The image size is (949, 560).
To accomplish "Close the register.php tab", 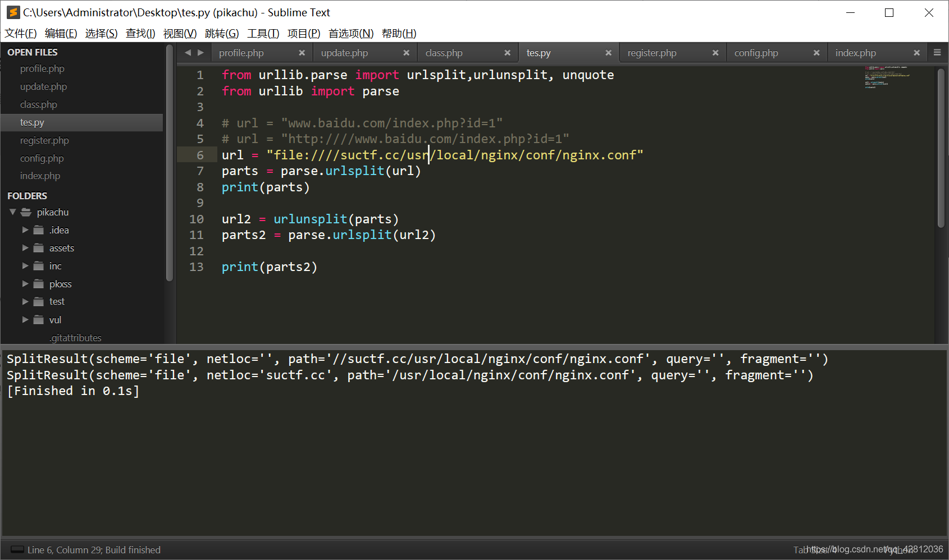I will click(x=715, y=53).
